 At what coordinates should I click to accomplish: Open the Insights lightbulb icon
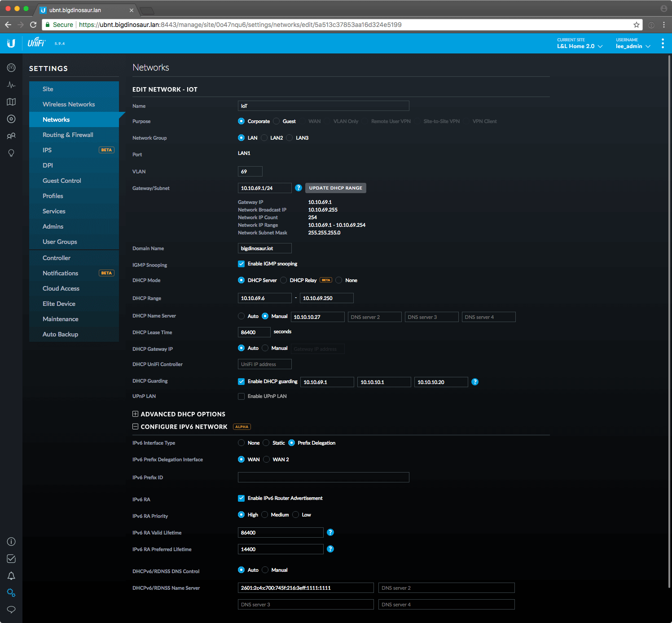click(x=11, y=153)
